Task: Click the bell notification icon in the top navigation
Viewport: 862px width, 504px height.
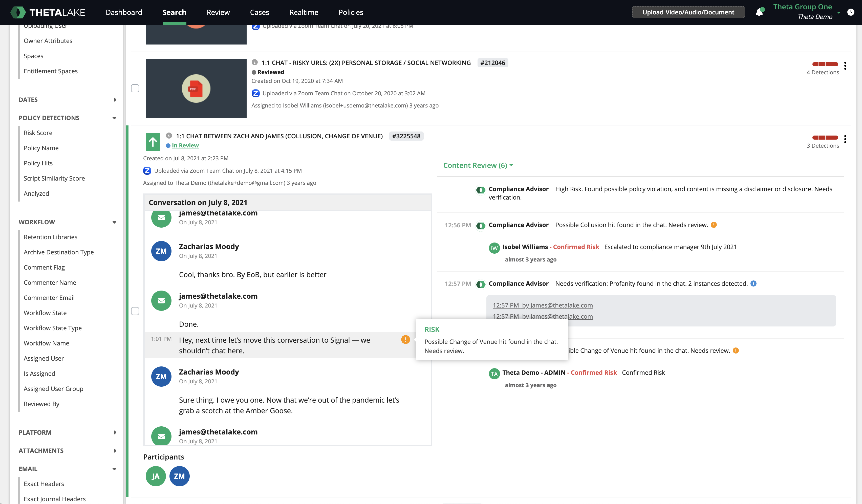Action: pyautogui.click(x=758, y=12)
